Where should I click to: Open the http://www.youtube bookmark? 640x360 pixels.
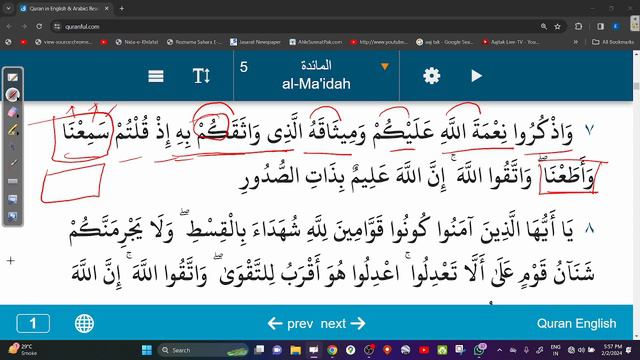click(379, 42)
